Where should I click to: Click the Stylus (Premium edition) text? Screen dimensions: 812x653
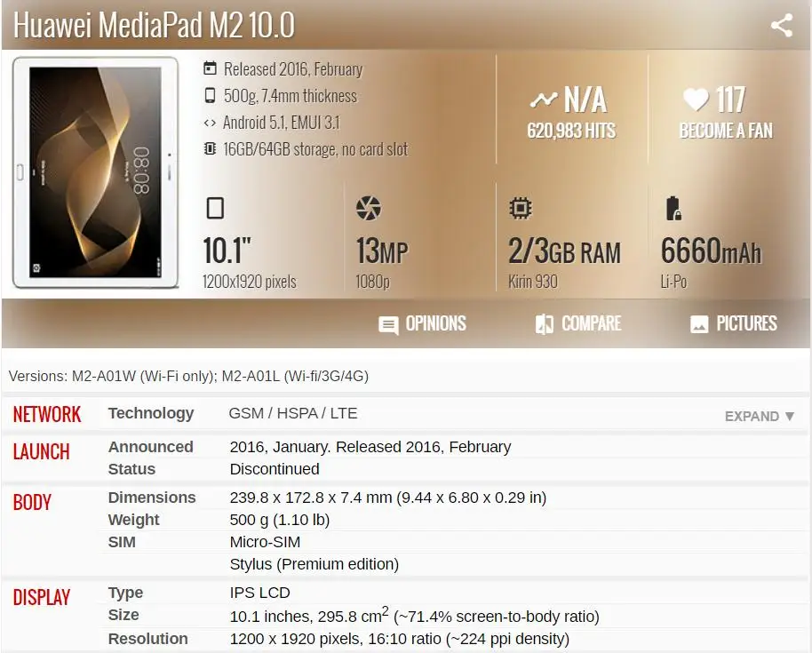(314, 564)
